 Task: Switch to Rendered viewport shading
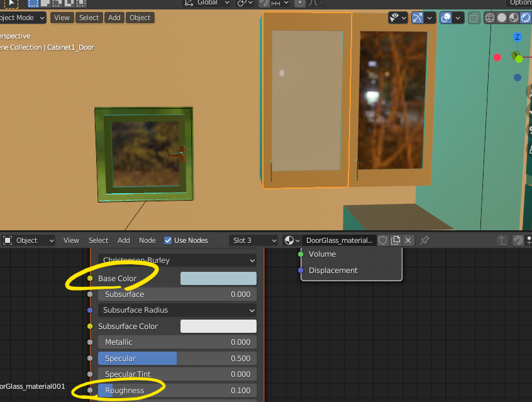click(526, 18)
